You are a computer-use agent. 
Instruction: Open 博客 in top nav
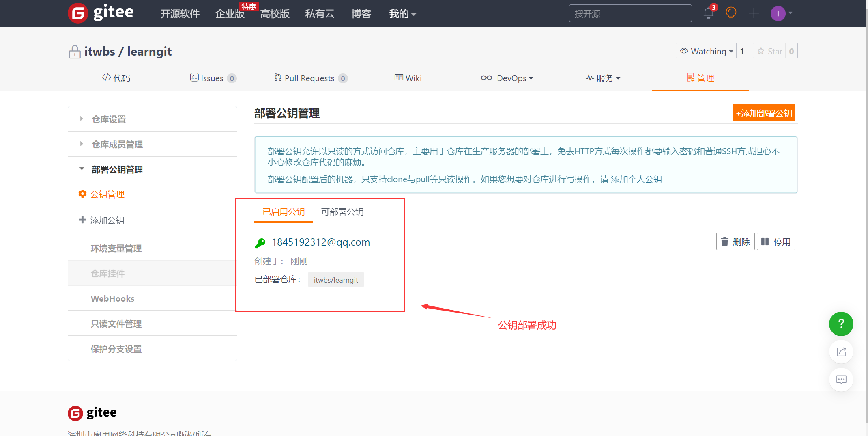(x=361, y=14)
